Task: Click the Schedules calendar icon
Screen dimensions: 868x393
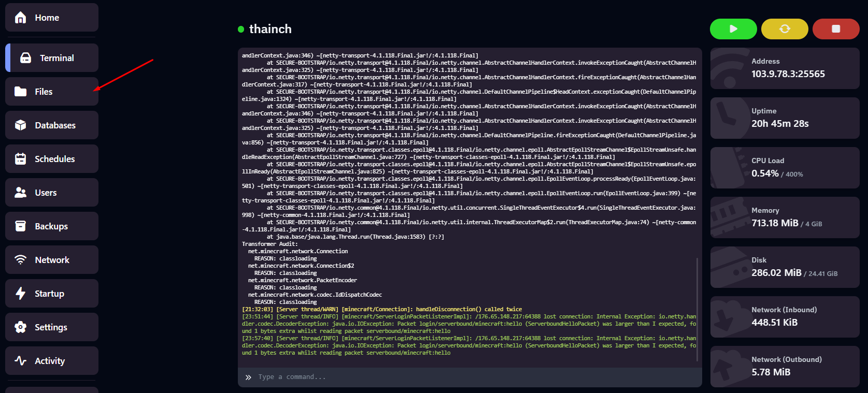Action: tap(21, 159)
